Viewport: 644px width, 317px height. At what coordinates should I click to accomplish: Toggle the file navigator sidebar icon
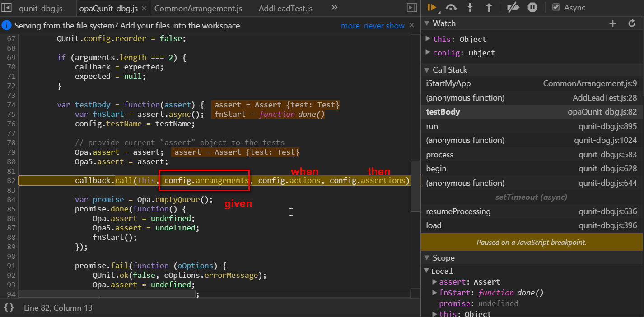tap(7, 8)
